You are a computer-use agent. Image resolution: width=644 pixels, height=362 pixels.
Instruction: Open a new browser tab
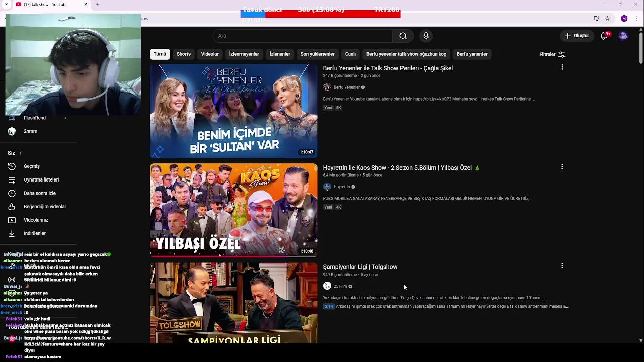97,4
